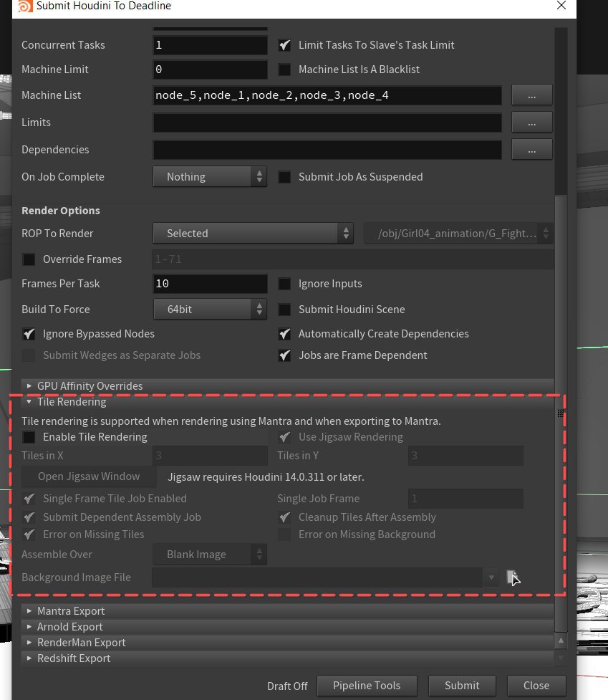Click the Machine List text field
This screenshot has height=700, width=608.
pos(327,95)
